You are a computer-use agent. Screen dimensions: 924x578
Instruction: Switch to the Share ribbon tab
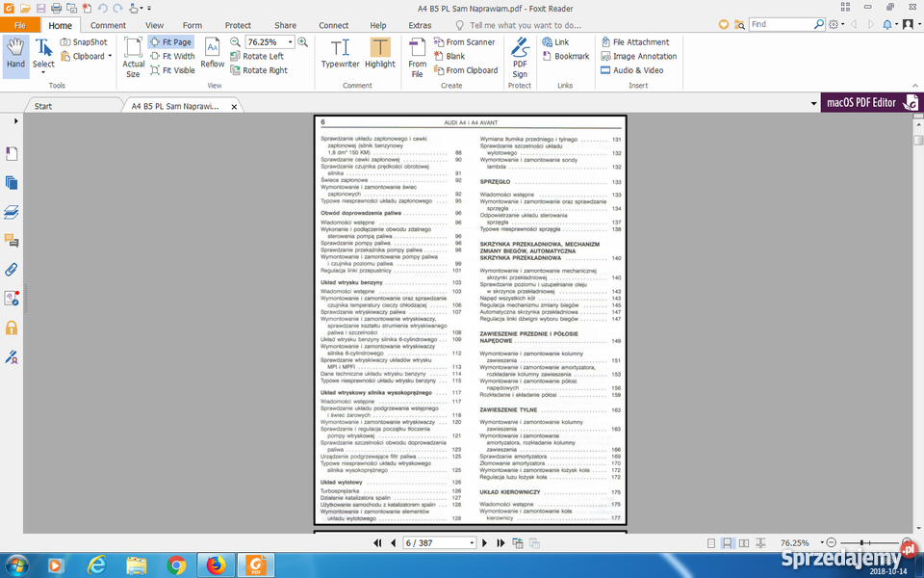[285, 25]
